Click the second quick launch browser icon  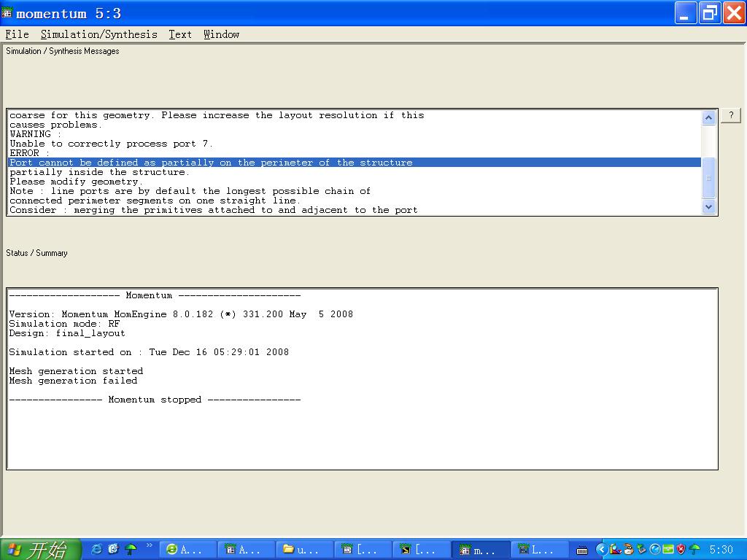[x=113, y=549]
